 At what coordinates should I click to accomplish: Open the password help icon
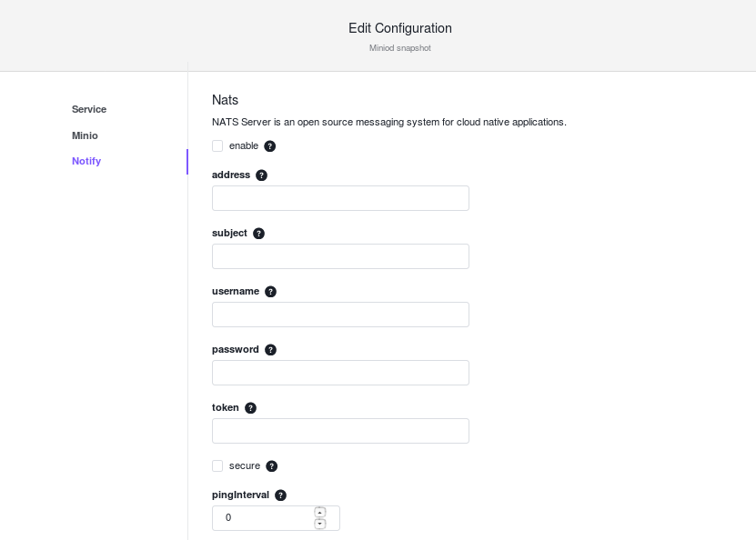pyautogui.click(x=270, y=350)
